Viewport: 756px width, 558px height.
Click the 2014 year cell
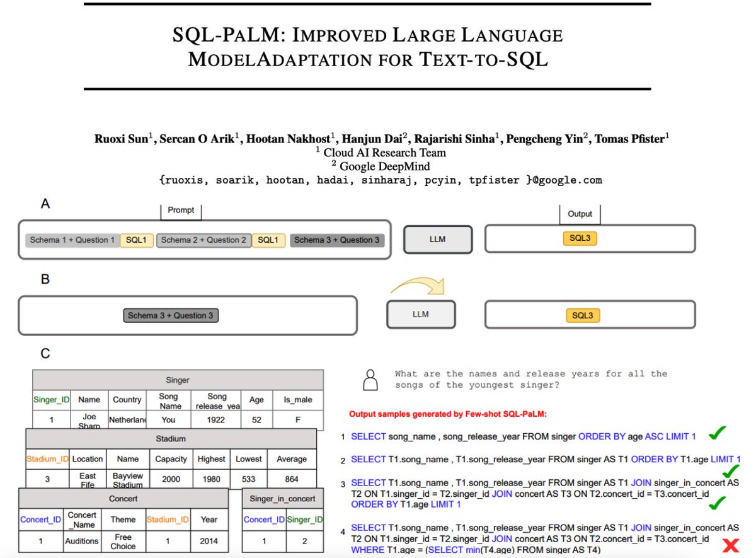209,541
